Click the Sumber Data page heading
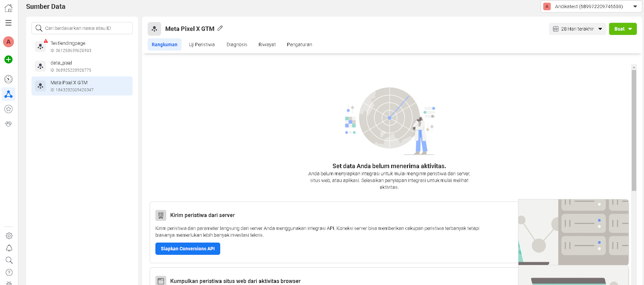This screenshot has width=644, height=285. pos(46,6)
